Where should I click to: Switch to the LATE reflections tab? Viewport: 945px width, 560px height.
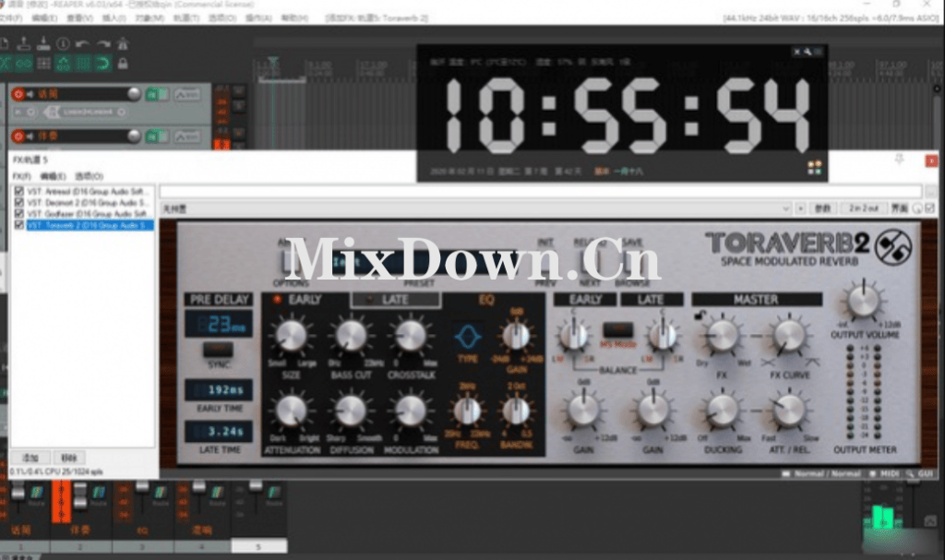tap(395, 300)
